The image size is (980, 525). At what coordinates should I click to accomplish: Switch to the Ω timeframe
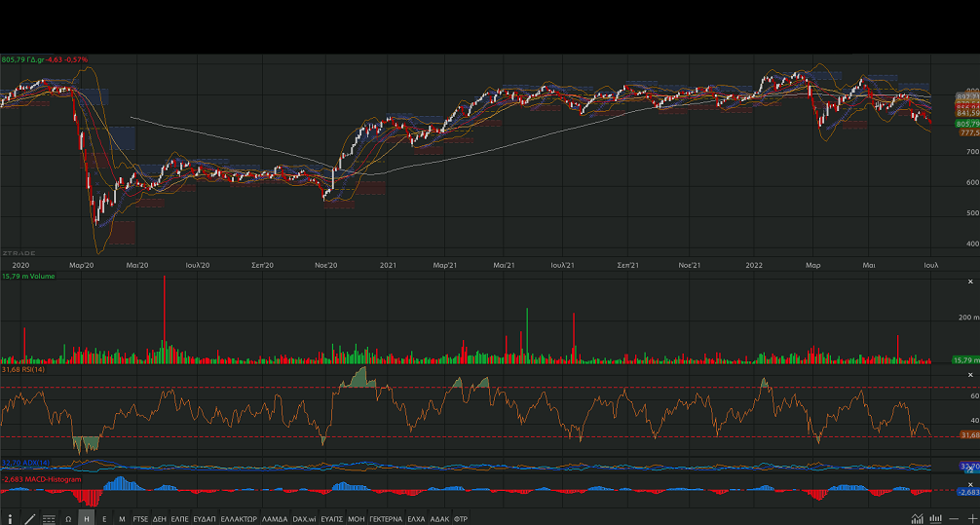(x=68, y=519)
